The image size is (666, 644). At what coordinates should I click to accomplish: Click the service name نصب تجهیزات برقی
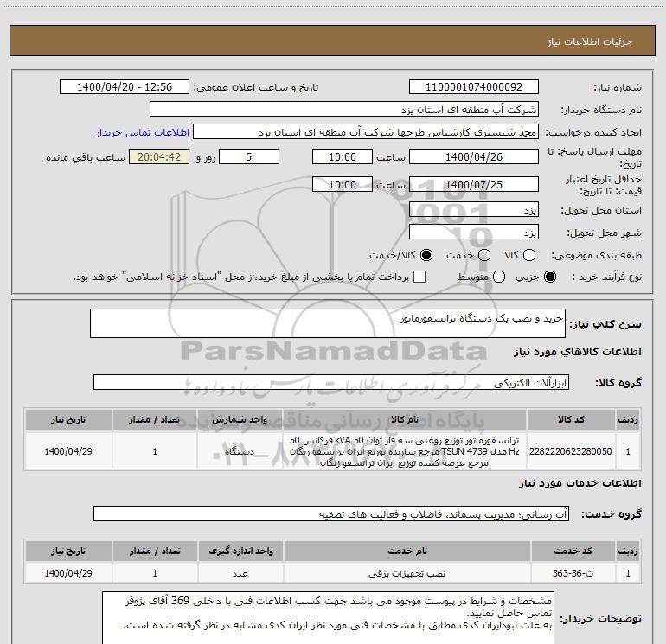(407, 573)
